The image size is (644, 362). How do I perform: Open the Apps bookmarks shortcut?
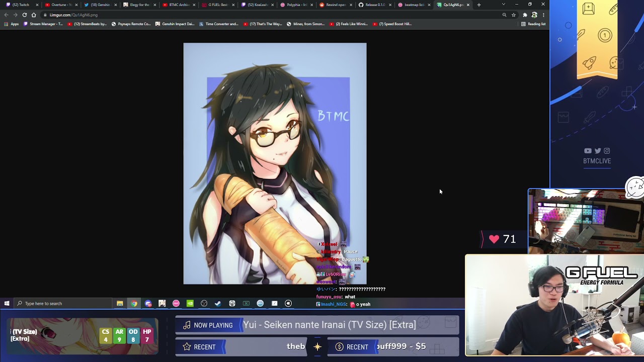coord(12,24)
